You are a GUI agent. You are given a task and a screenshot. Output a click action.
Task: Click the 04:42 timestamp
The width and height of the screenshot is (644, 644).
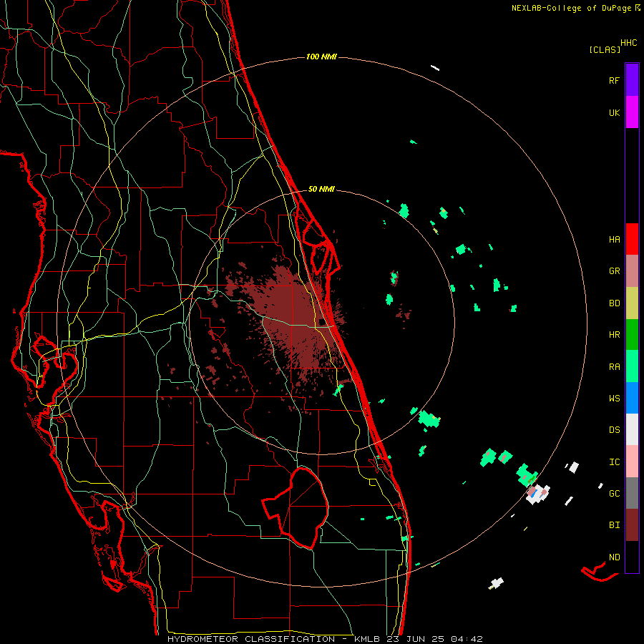coord(467,639)
